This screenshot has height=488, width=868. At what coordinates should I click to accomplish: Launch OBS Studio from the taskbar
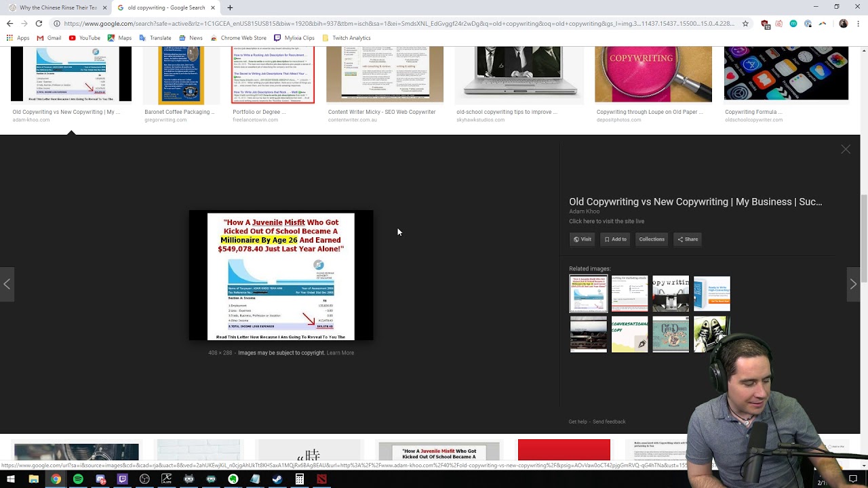(144, 479)
